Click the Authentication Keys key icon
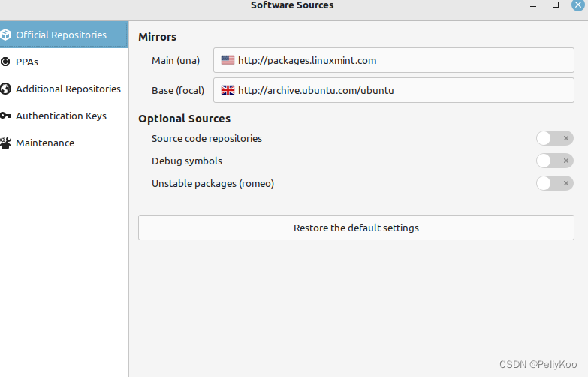The width and height of the screenshot is (588, 377). (x=5, y=116)
